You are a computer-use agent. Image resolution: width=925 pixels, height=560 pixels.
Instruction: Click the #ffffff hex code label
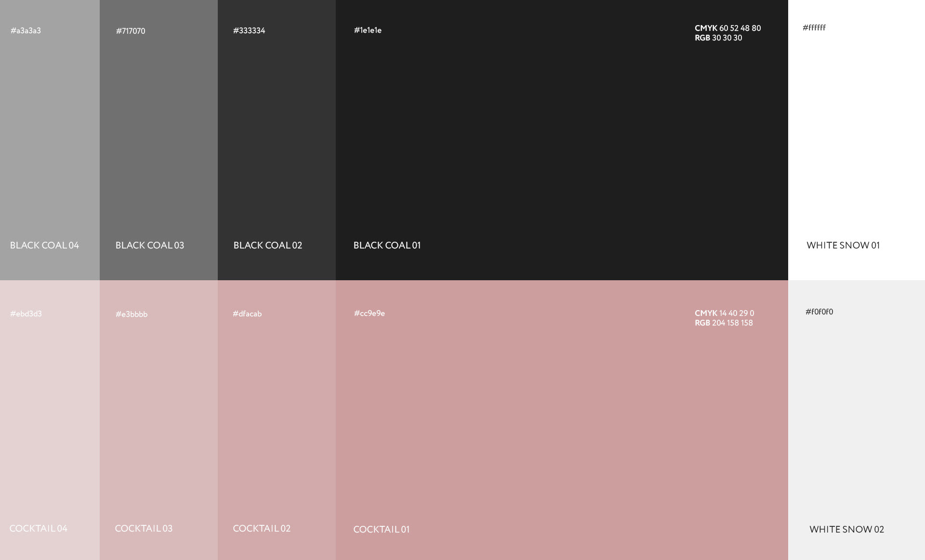814,28
